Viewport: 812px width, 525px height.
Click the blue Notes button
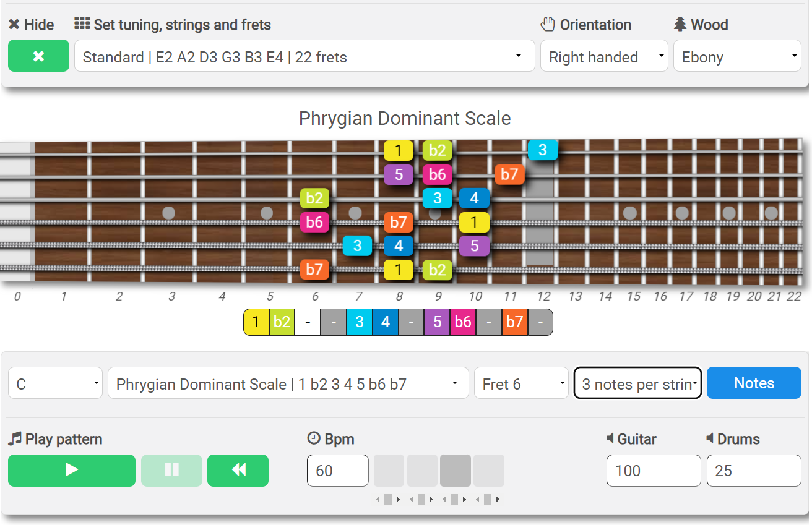pos(754,383)
